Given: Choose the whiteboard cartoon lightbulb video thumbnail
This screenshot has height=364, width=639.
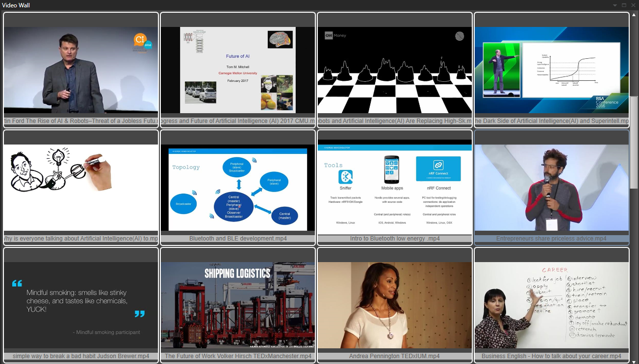Looking at the screenshot, I should pos(81,188).
